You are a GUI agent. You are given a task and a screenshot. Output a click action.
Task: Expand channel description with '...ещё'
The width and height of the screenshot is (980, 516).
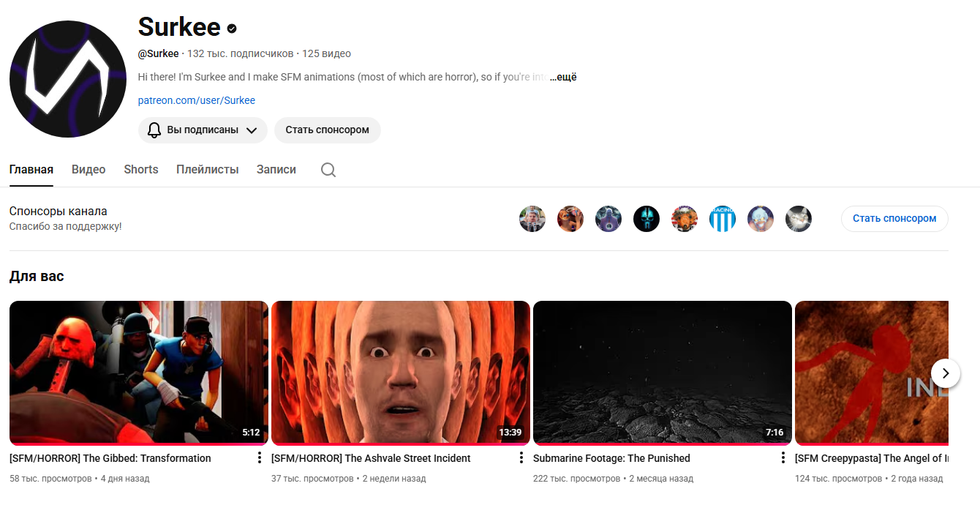coord(563,78)
